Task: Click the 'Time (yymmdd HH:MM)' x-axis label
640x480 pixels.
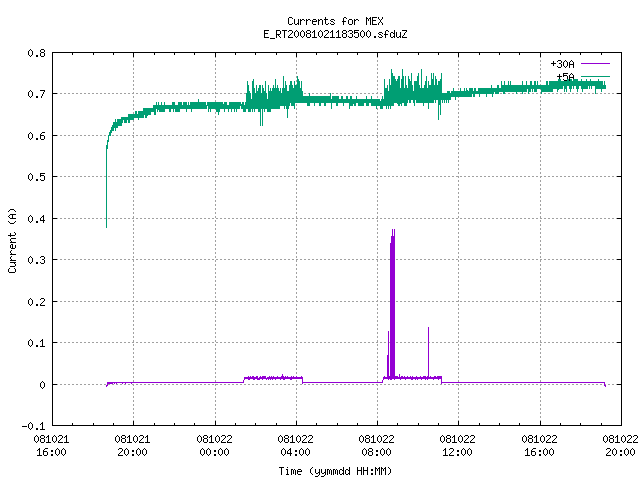Action: click(335, 471)
